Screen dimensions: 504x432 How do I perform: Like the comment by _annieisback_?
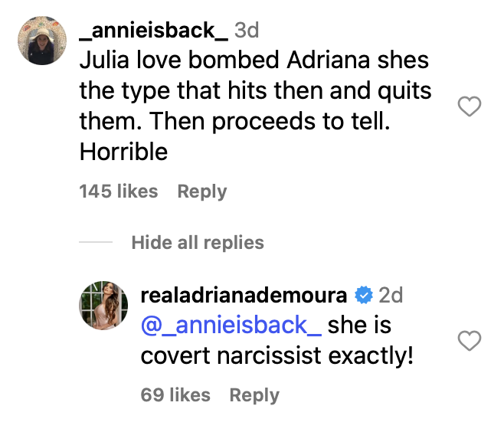click(468, 108)
